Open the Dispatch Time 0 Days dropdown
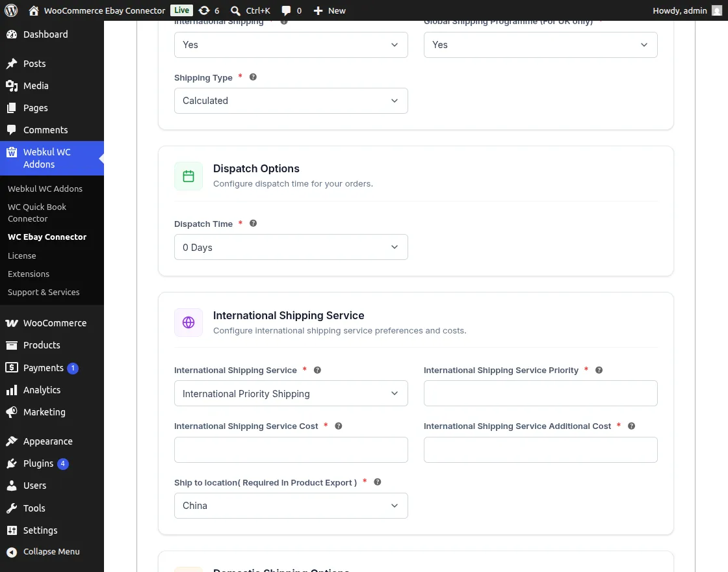The height and width of the screenshot is (572, 728). pyautogui.click(x=291, y=247)
